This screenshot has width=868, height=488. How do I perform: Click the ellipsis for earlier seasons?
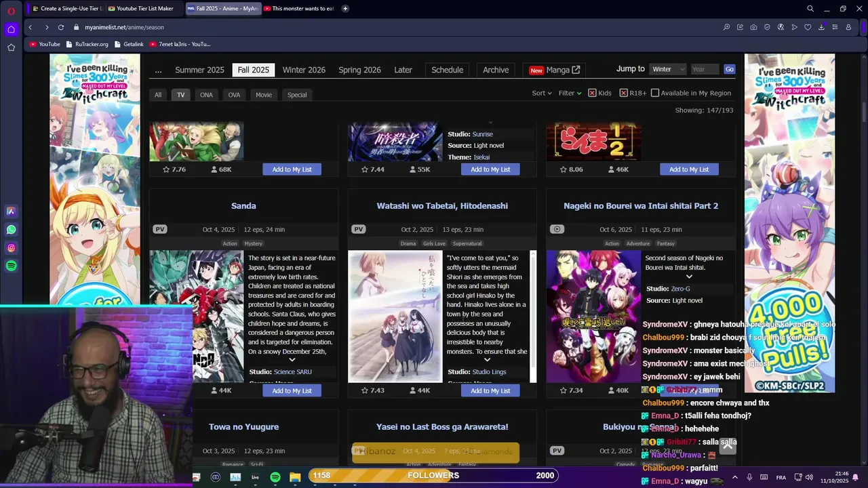(158, 70)
